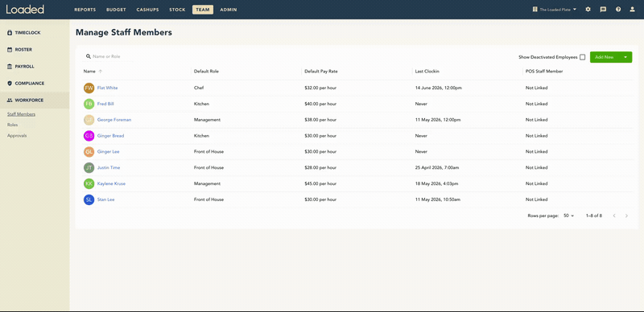The width and height of the screenshot is (644, 312).
Task: Click the help question mark icon
Action: point(618,10)
